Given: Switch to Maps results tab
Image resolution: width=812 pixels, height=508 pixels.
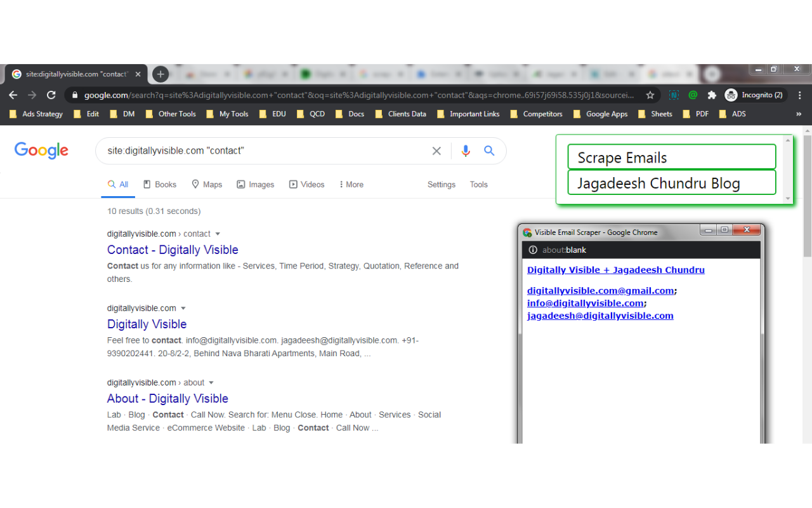Looking at the screenshot, I should point(207,185).
